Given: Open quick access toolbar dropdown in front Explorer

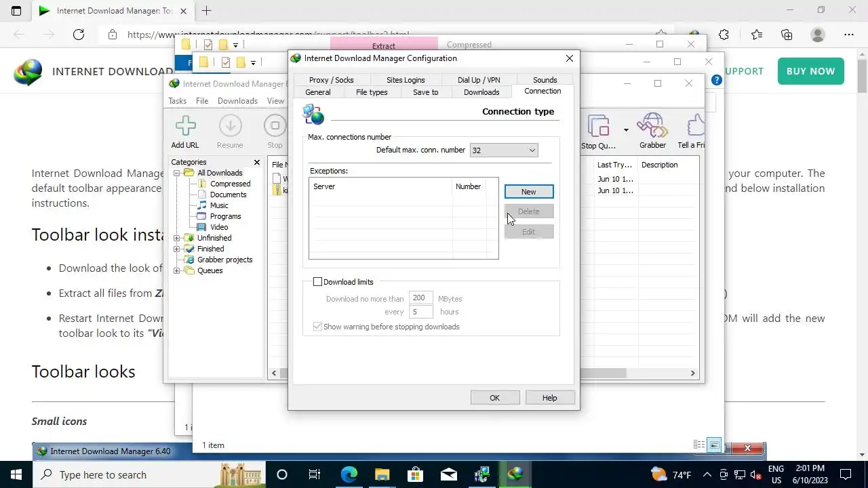Looking at the screenshot, I should point(253,62).
